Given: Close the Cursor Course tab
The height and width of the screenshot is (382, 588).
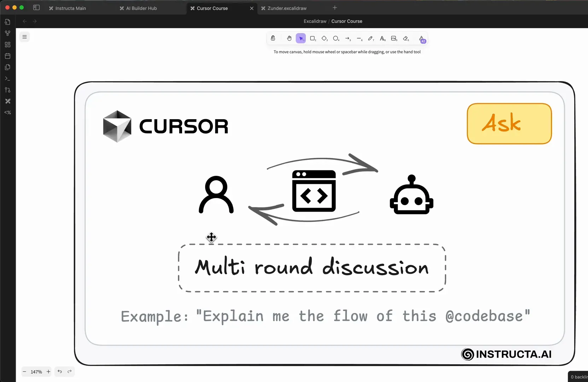Looking at the screenshot, I should coord(252,8).
